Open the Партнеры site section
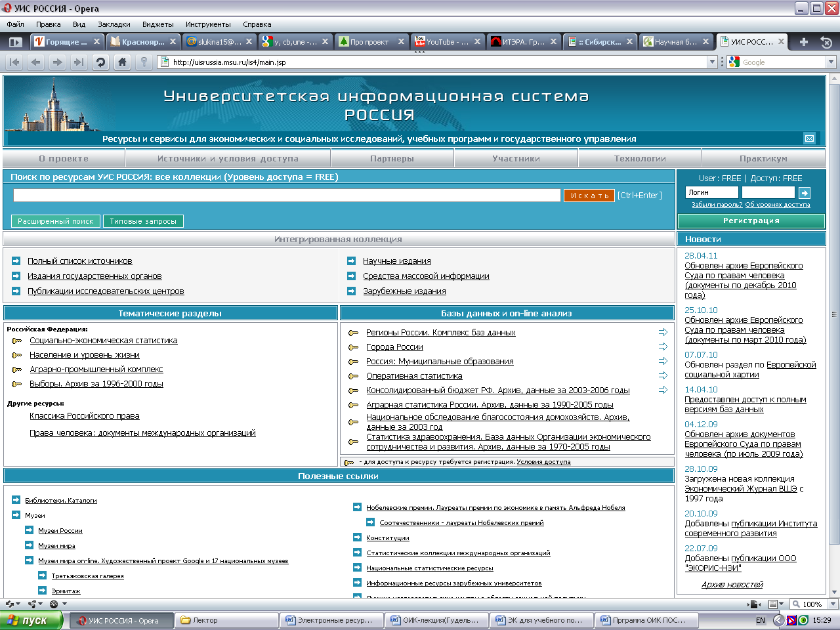Viewport: 840px width, 630px height. (x=392, y=158)
